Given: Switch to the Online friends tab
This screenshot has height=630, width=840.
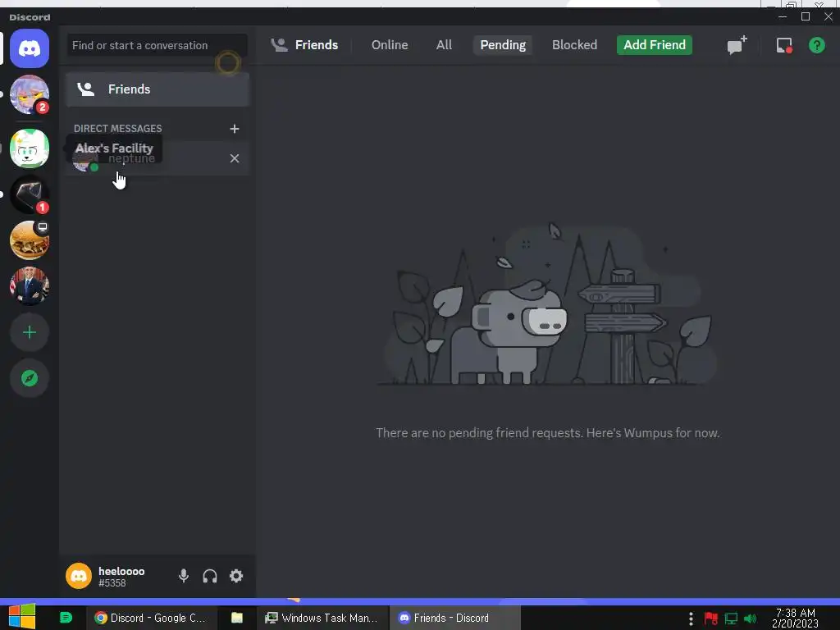Looking at the screenshot, I should point(390,45).
